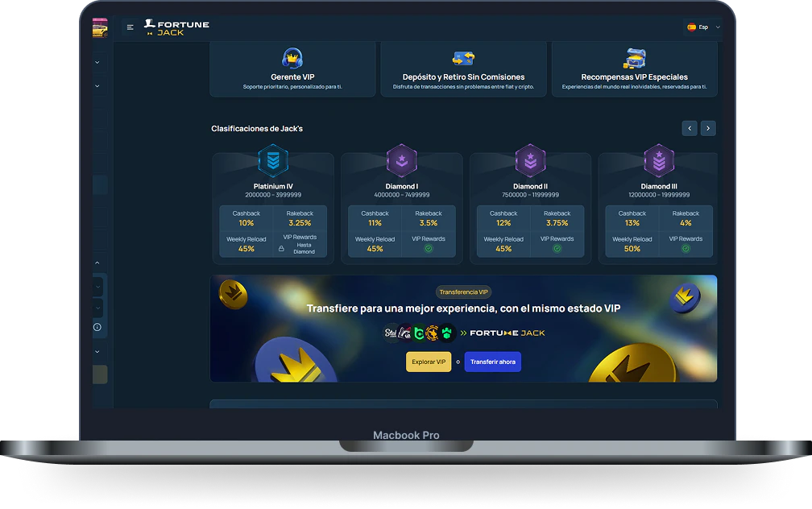Click the Explorar VIP yellow button
Viewport: 812px width, 509px height.
(x=429, y=362)
